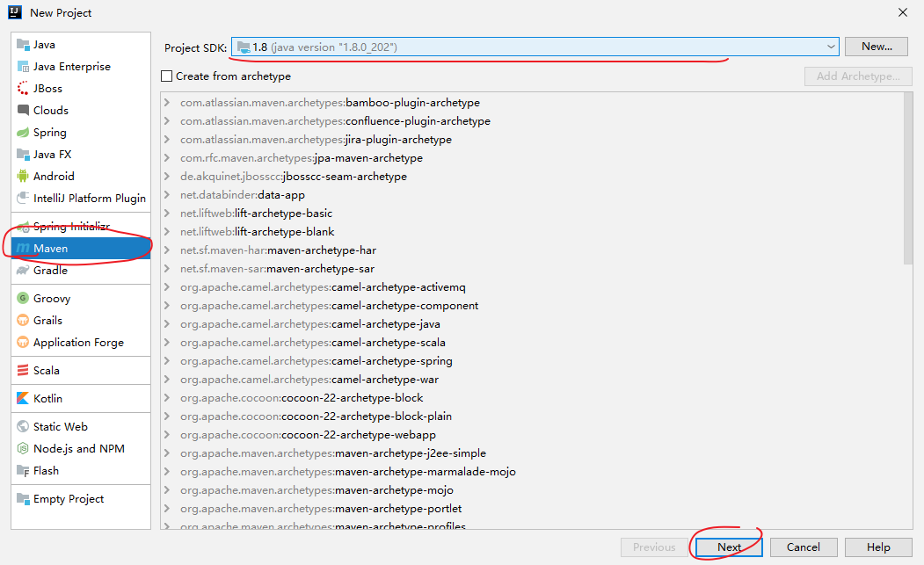Expand the lift-archetype-basic node
924x565 pixels.
167,214
